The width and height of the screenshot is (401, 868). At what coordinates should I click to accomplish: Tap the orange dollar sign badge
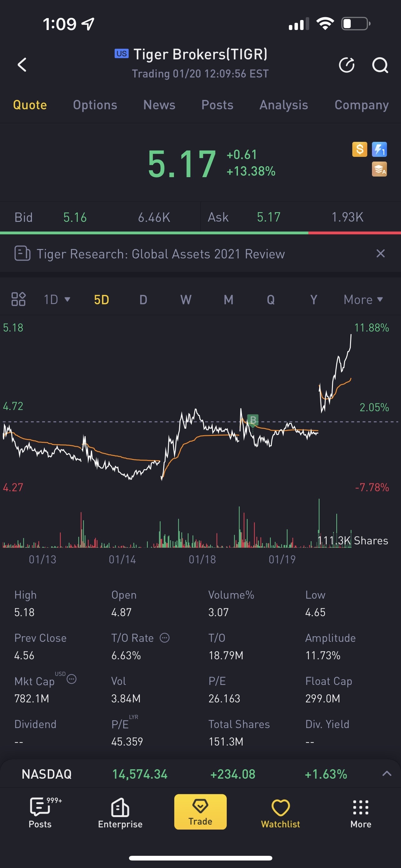pyautogui.click(x=359, y=149)
